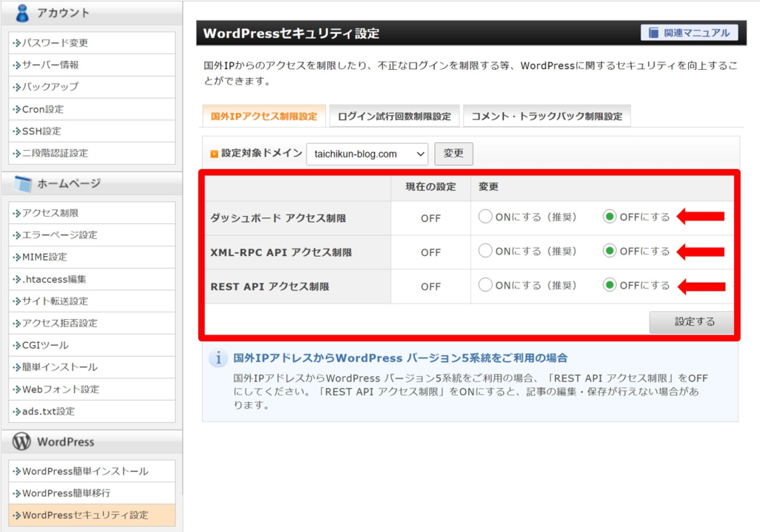Click the ホームページ section page icon

pos(23,184)
